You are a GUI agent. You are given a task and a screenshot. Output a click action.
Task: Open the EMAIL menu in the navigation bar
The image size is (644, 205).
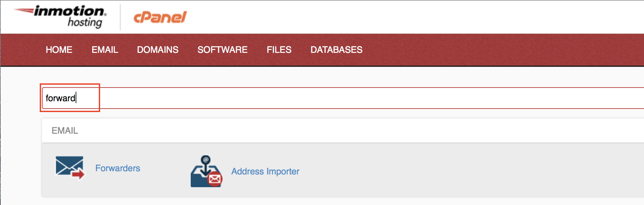click(105, 50)
